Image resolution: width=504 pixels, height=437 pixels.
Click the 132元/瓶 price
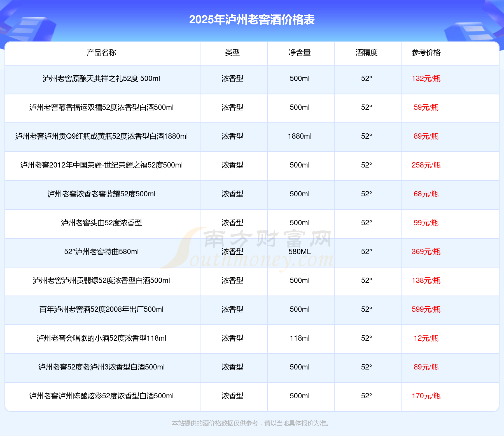point(426,78)
